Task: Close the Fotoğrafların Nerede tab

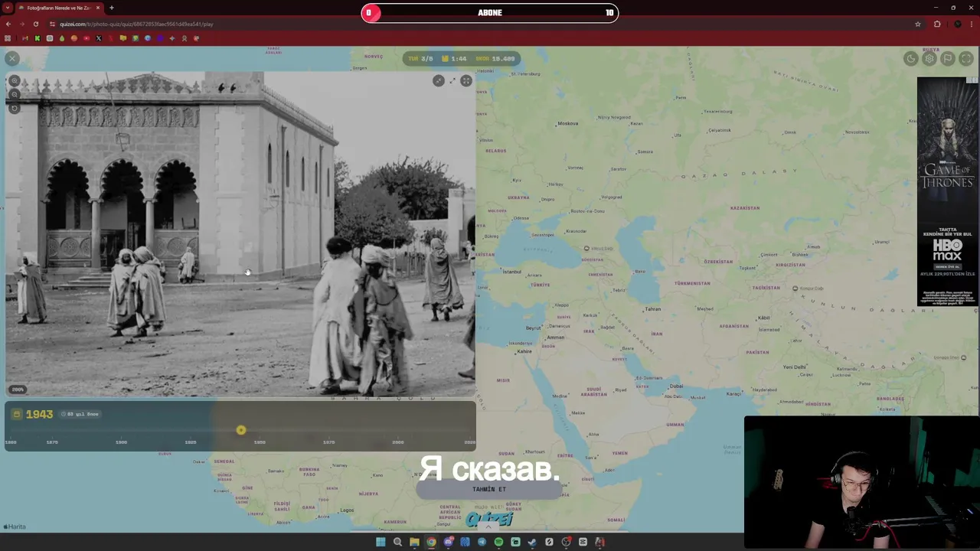Action: tap(97, 8)
